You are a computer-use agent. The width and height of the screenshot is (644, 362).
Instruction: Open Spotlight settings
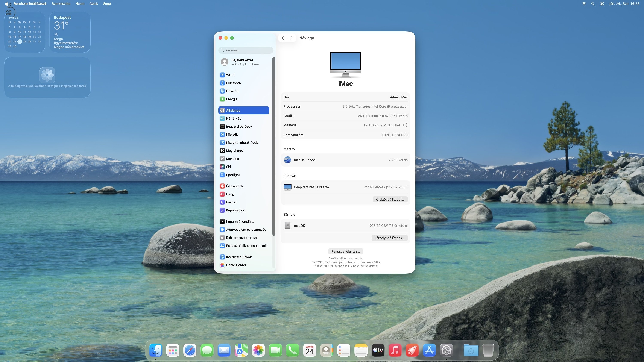243,175
